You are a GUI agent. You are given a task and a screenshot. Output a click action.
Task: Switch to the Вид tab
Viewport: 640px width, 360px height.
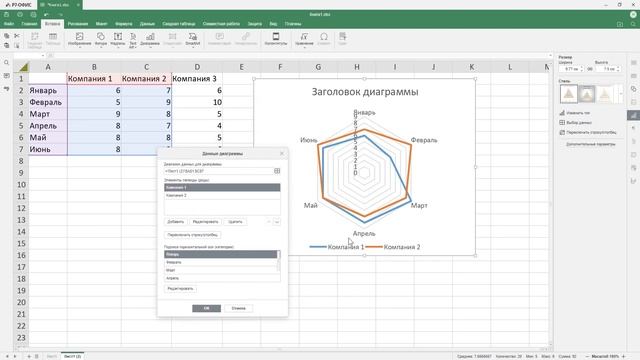(273, 24)
